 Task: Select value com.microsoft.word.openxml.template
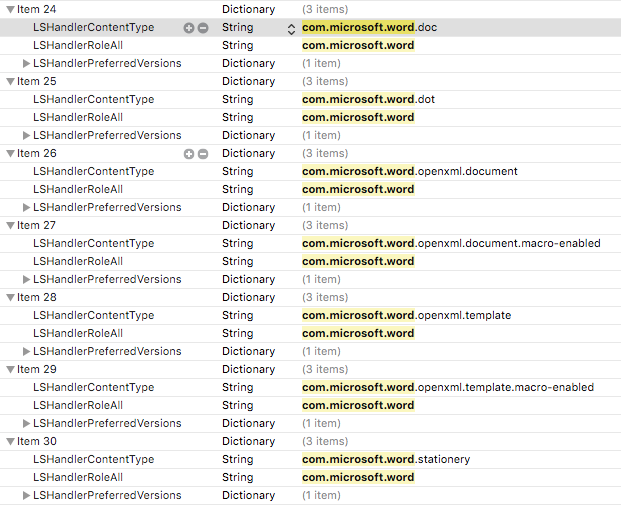406,316
